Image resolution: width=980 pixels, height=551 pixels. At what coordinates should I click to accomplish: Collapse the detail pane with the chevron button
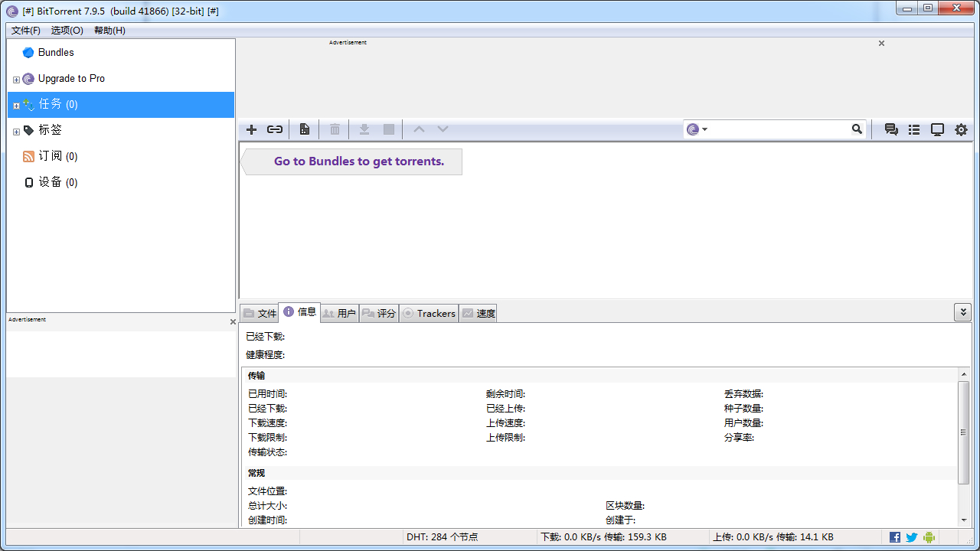click(x=962, y=311)
